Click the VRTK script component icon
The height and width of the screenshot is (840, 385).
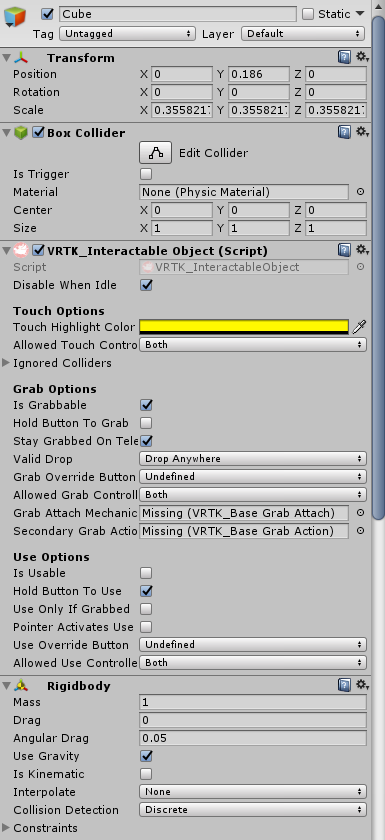click(21, 250)
